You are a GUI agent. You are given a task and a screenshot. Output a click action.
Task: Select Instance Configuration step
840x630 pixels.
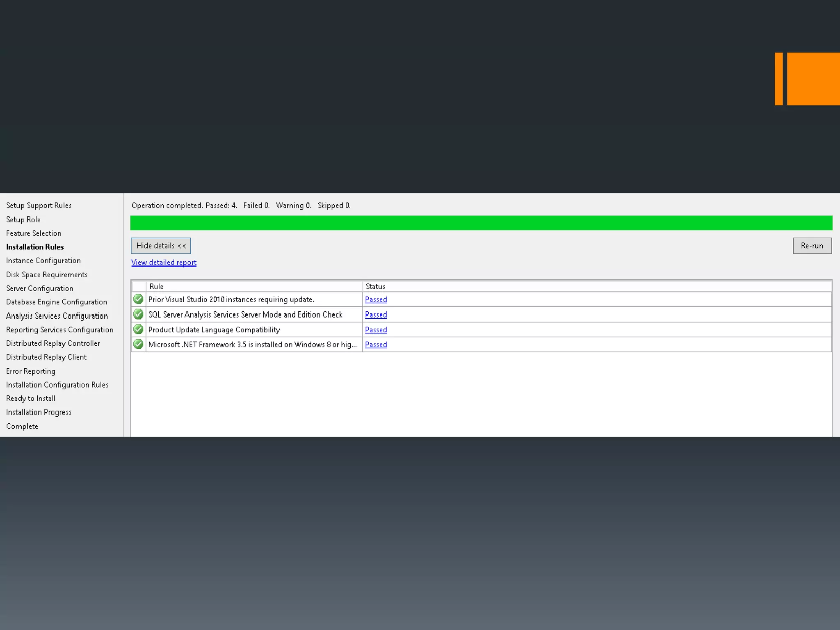point(43,260)
